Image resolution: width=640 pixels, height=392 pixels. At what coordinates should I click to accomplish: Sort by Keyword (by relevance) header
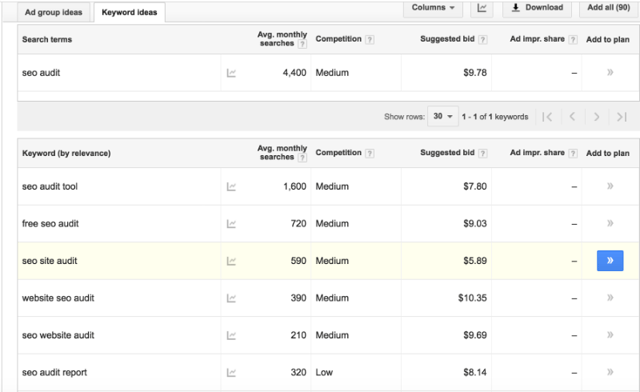click(66, 154)
